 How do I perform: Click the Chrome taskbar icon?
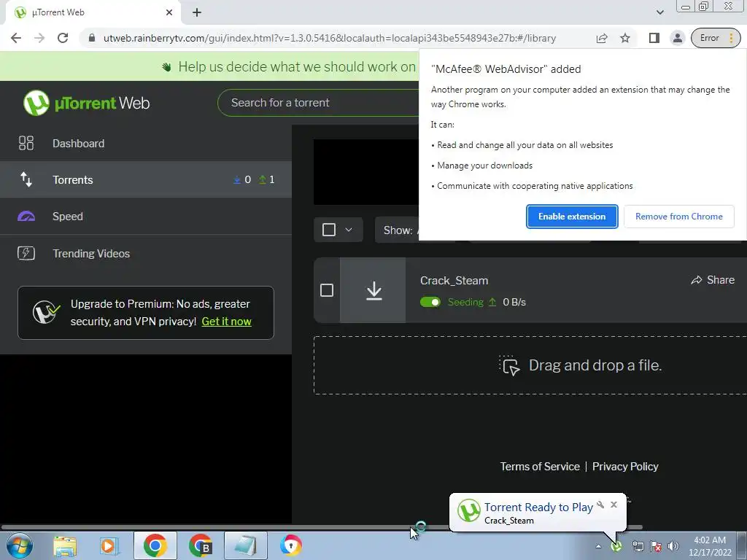(155, 545)
